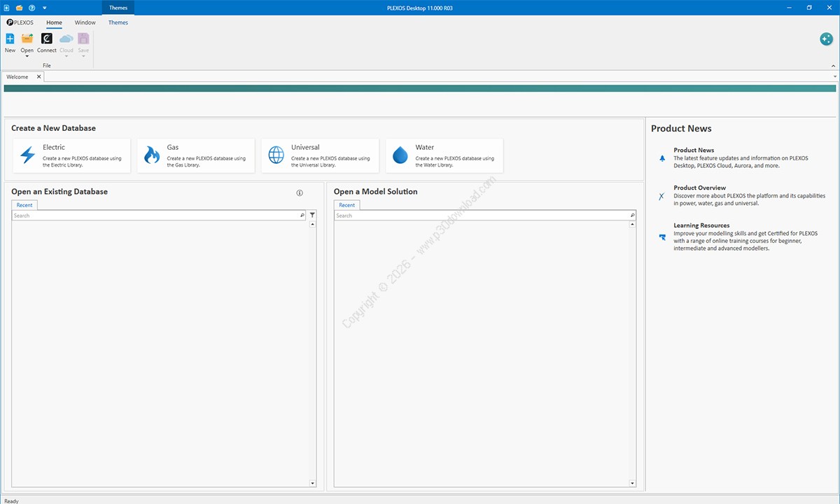Viewport: 840px width, 504px height.
Task: Restore down the application window
Action: tap(809, 8)
